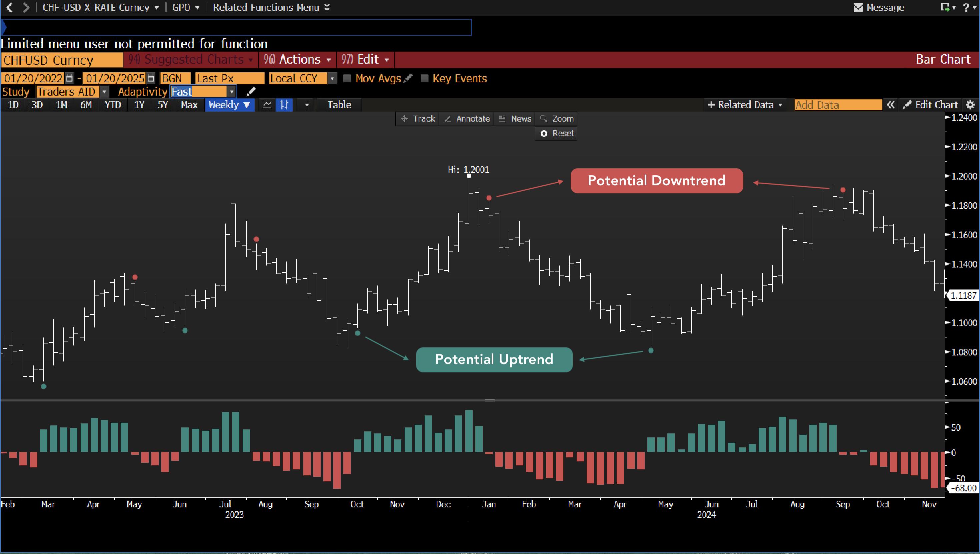Click the Add Data input field
This screenshot has width=980, height=554.
point(838,105)
